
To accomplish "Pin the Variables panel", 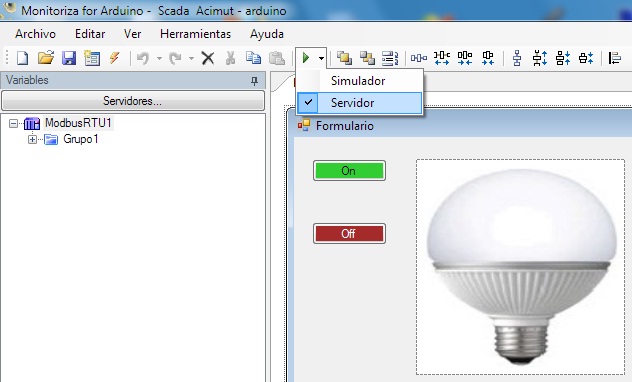I will point(254,81).
